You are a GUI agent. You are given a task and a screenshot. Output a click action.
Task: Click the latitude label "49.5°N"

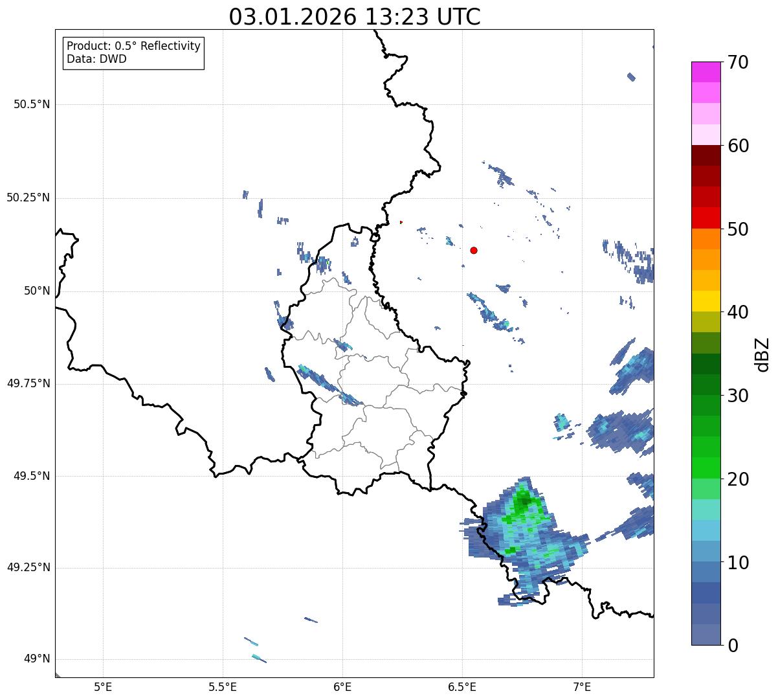click(32, 476)
